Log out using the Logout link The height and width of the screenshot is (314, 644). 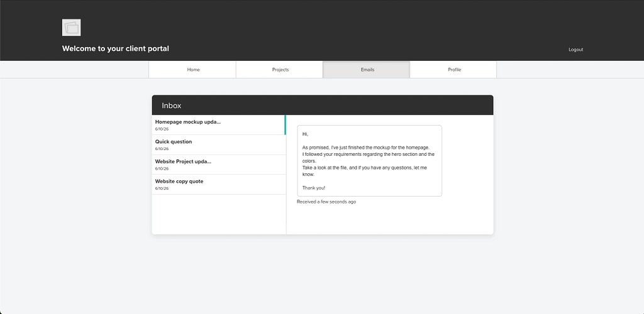575,50
